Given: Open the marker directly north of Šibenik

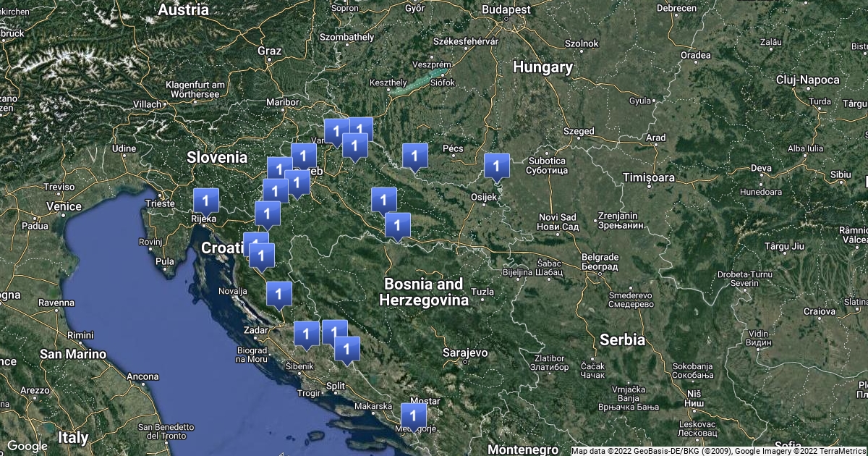Looking at the screenshot, I should tap(307, 334).
